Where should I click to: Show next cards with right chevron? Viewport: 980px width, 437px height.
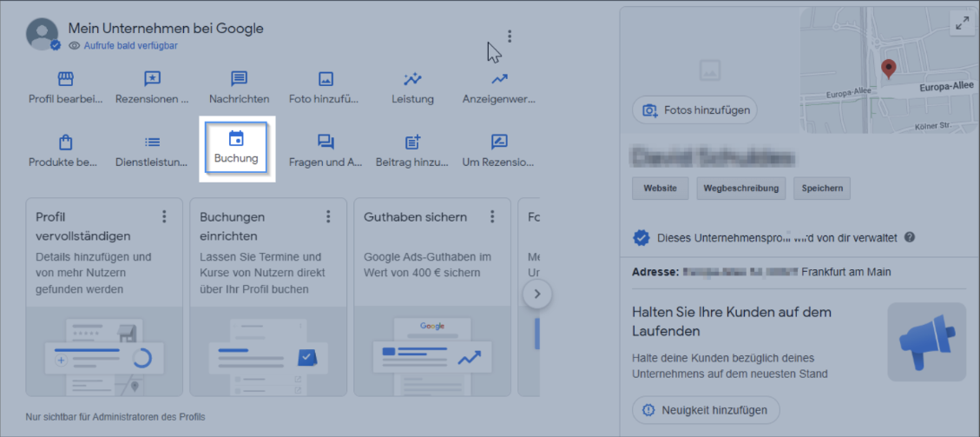pos(537,293)
